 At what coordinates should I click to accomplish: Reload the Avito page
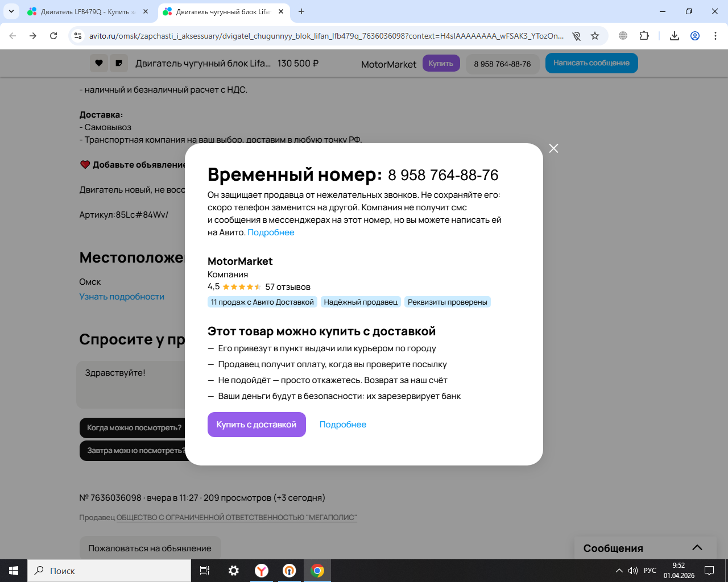[x=53, y=36]
